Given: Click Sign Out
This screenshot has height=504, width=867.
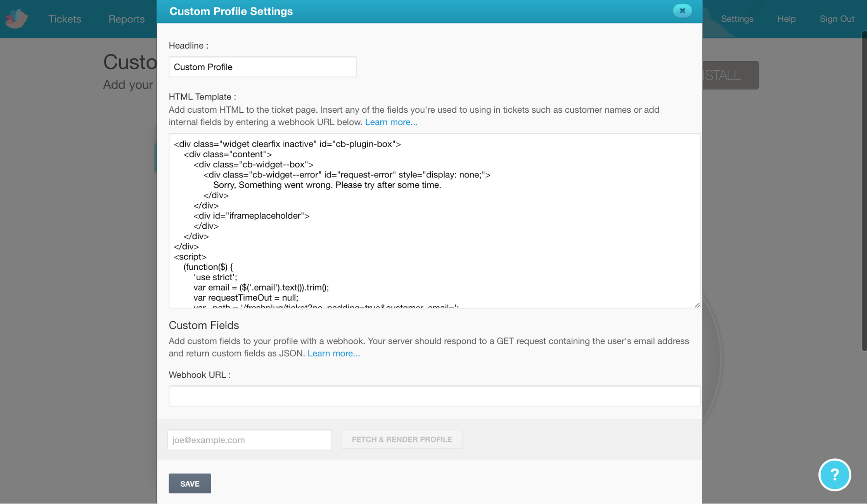Looking at the screenshot, I should point(837,19).
